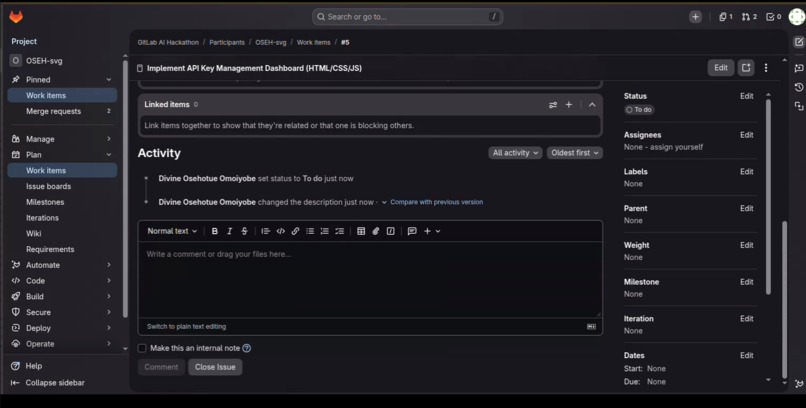The width and height of the screenshot is (806, 408).
Task: Attach a file to the comment
Action: tap(376, 231)
